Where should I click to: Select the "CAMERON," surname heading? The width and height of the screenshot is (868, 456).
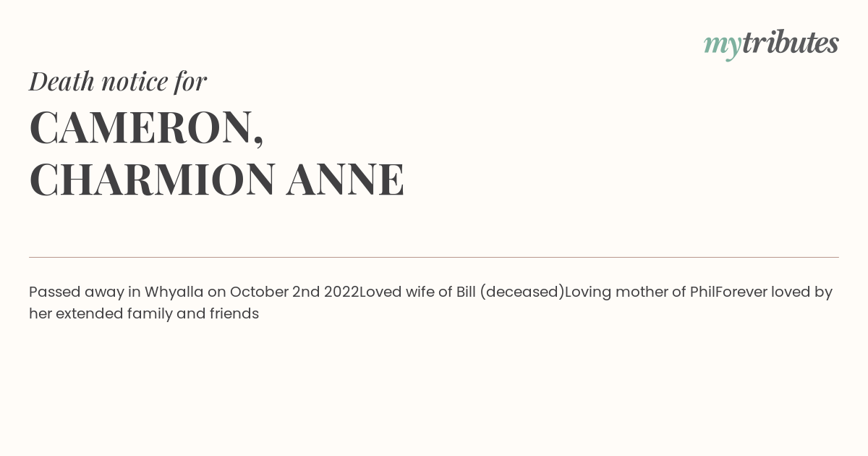[x=147, y=128]
